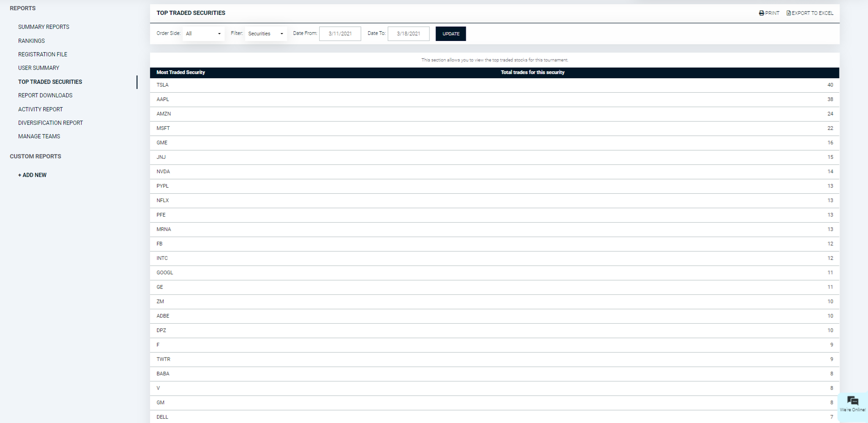Screen dimensions: 868x423
Task: Click TSLA trade count 40
Action: click(x=830, y=85)
